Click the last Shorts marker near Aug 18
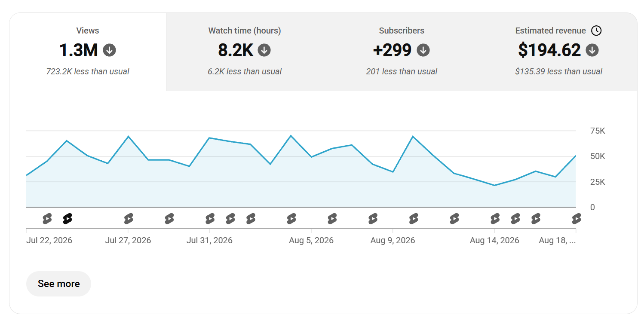Viewport: 644px width, 324px height. pos(576,219)
